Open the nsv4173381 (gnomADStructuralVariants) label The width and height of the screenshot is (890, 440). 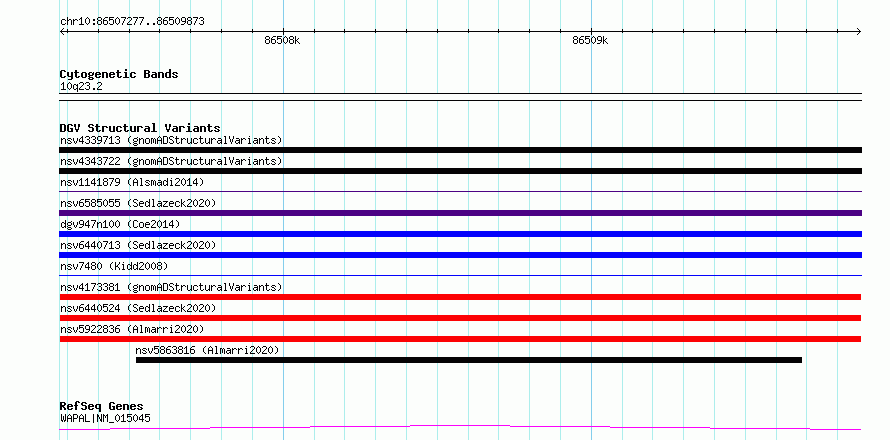[171, 287]
